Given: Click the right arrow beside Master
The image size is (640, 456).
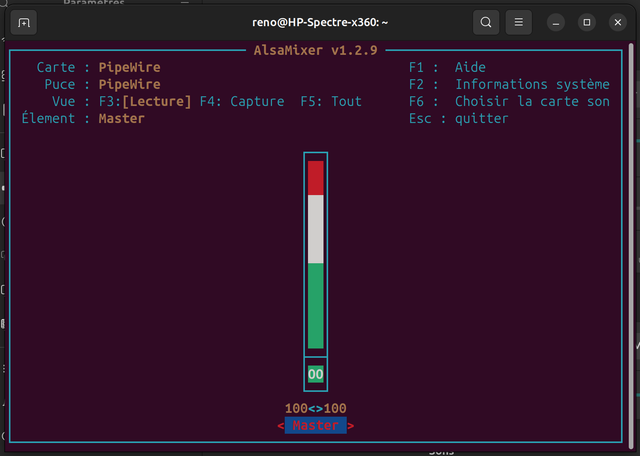Looking at the screenshot, I should pos(351,426).
